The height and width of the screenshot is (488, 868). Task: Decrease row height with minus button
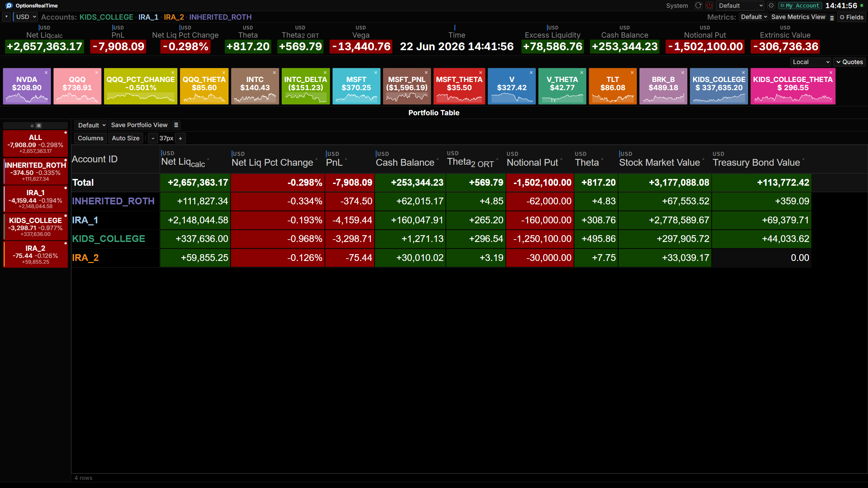[x=153, y=138]
